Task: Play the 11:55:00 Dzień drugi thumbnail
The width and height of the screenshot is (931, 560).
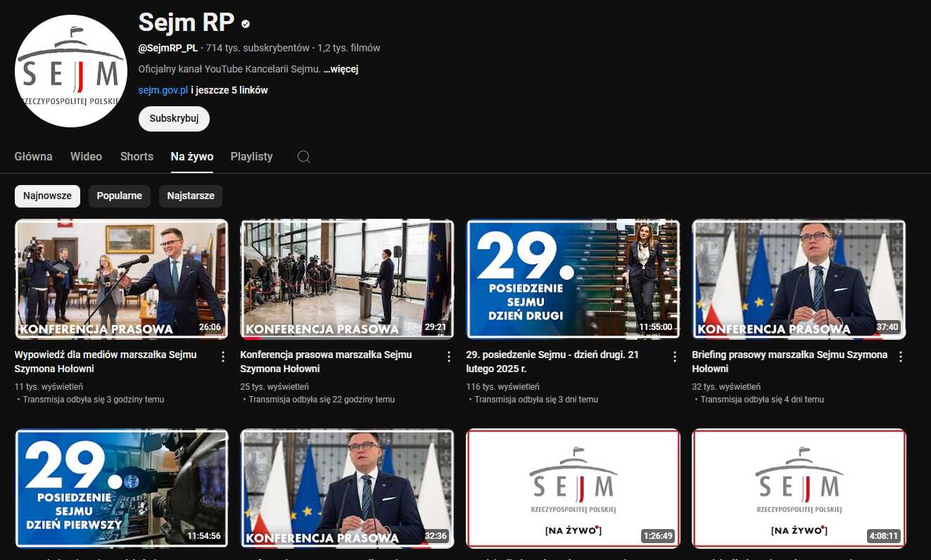Action: tap(574, 279)
